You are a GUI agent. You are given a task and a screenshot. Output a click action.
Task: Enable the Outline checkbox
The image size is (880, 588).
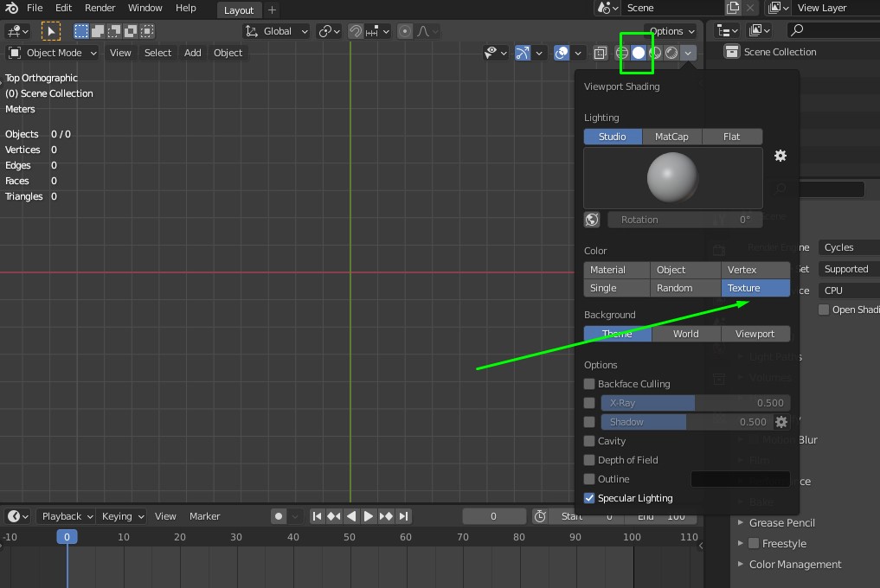point(589,479)
